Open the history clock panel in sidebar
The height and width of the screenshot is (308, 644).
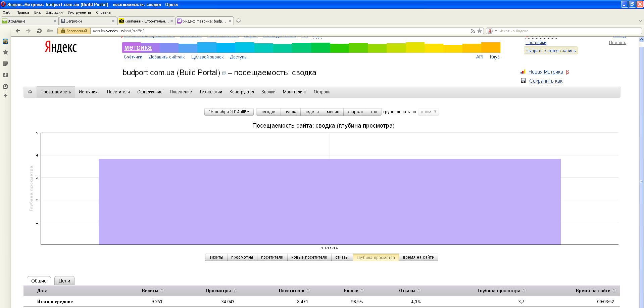pyautogui.click(x=5, y=87)
